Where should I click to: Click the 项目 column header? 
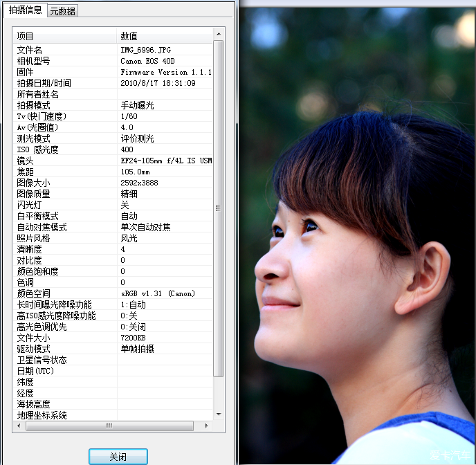click(65, 36)
